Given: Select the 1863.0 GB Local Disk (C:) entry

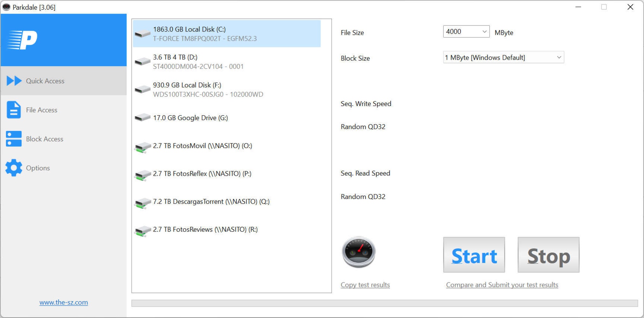Looking at the screenshot, I should (x=227, y=34).
